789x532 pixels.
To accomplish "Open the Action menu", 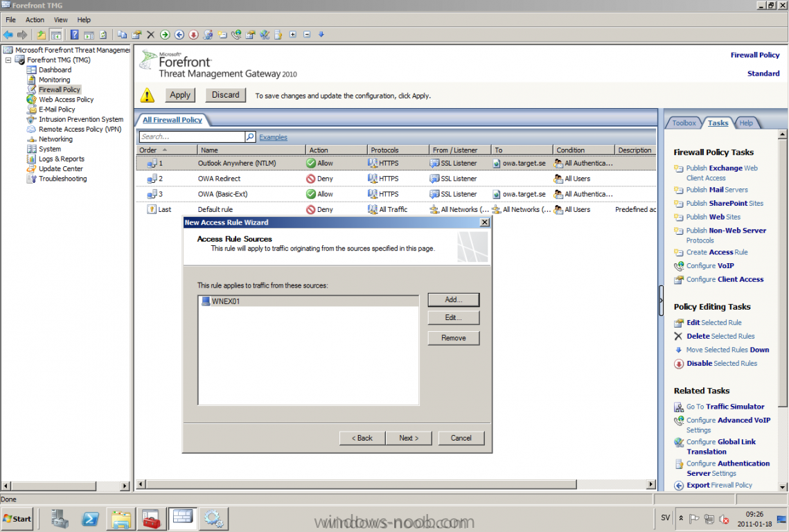I will click(35, 19).
